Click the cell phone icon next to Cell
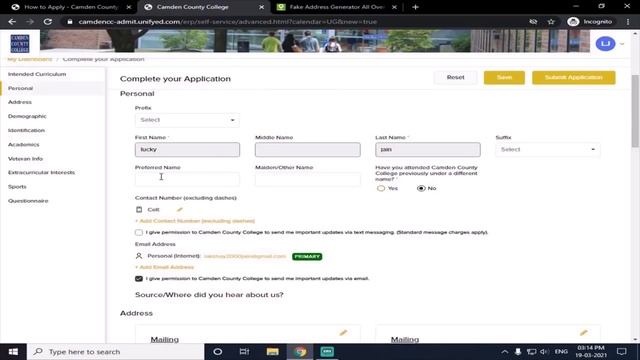Screen dimensions: 640x360 coord(139,209)
